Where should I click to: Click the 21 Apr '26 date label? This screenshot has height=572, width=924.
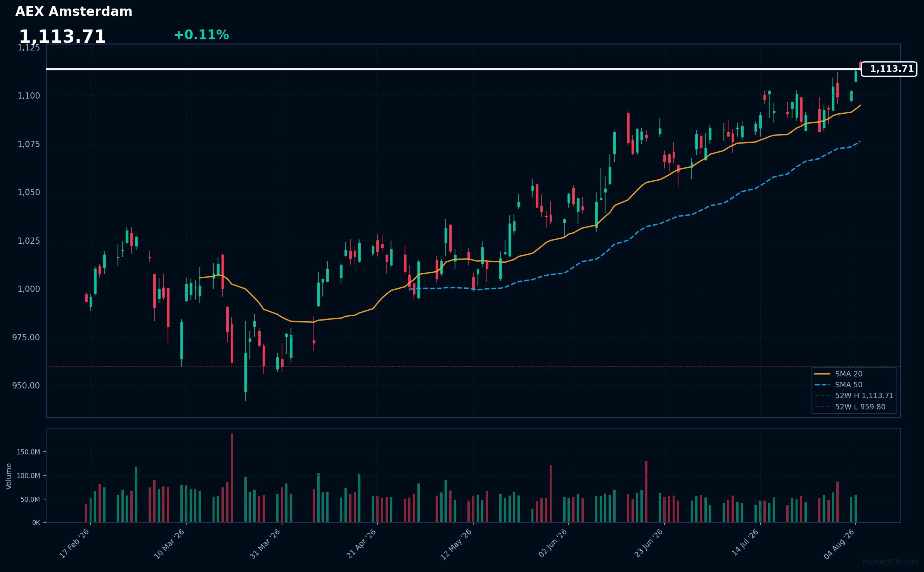pyautogui.click(x=361, y=544)
